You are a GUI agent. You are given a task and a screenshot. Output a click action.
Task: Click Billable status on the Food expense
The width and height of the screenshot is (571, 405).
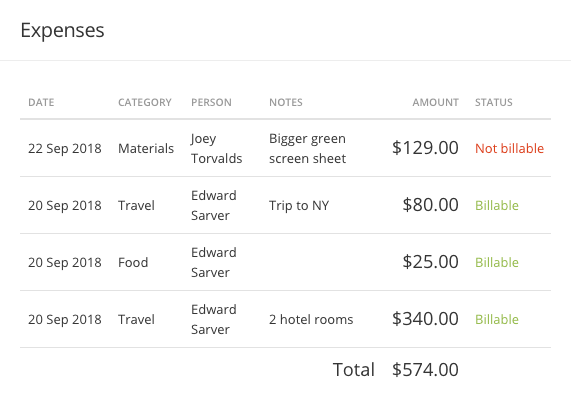point(497,262)
